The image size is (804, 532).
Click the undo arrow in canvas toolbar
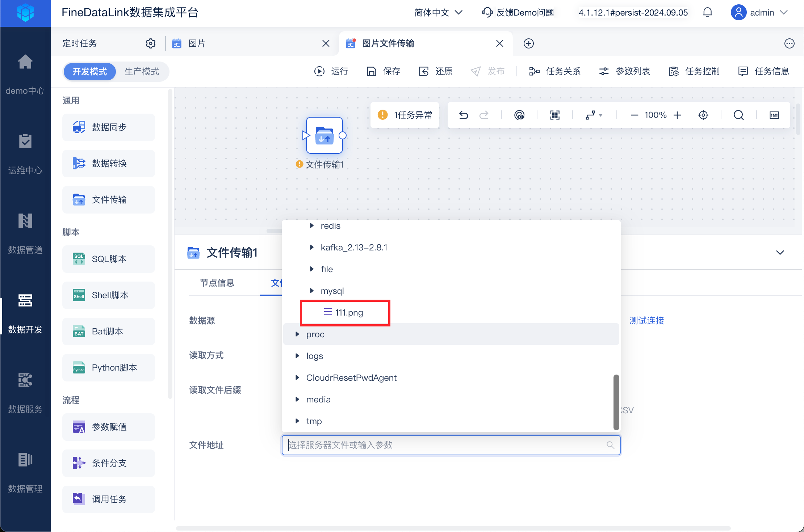tap(464, 115)
